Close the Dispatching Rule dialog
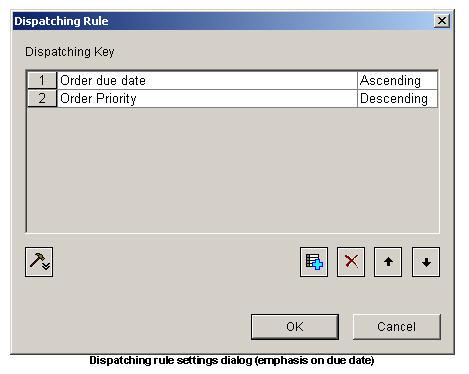The width and height of the screenshot is (469, 374). (442, 21)
